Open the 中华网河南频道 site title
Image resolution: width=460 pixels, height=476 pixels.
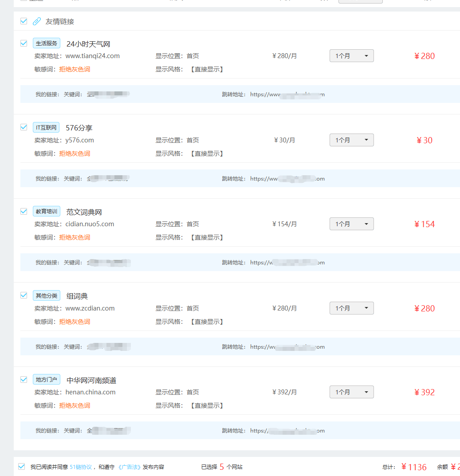(91, 380)
